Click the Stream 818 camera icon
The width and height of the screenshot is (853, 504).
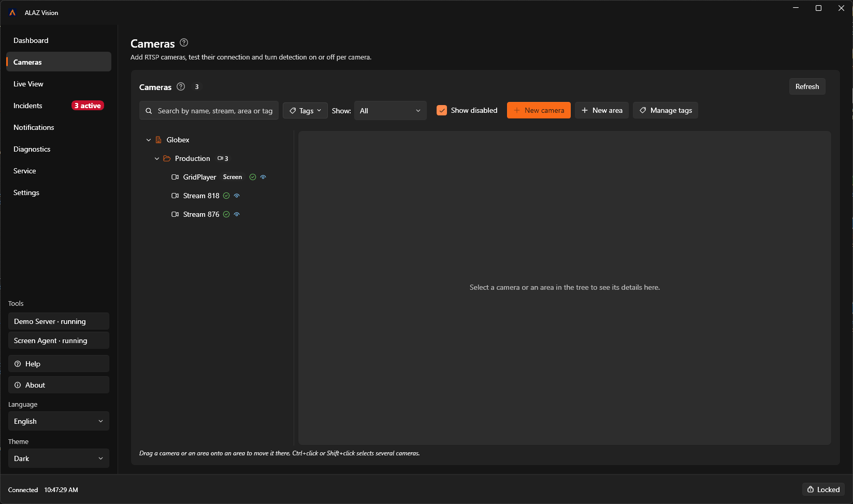[x=175, y=196]
